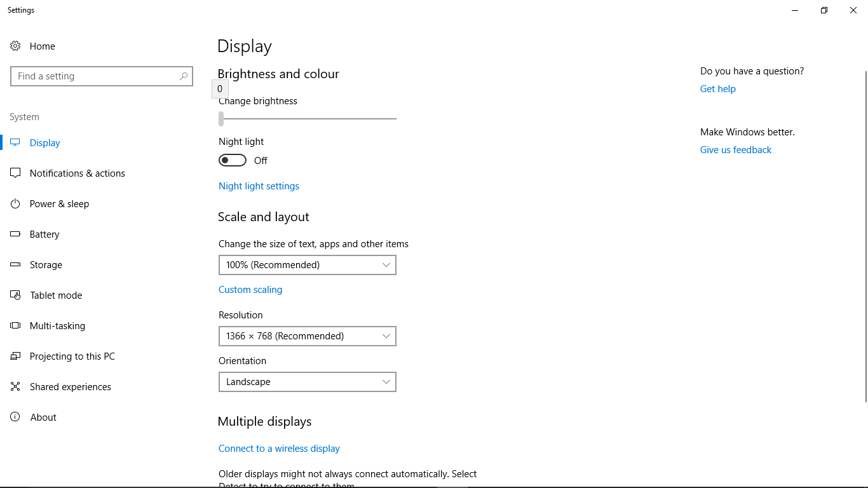Select the Projecting to this PC icon
868x488 pixels.
click(x=15, y=356)
